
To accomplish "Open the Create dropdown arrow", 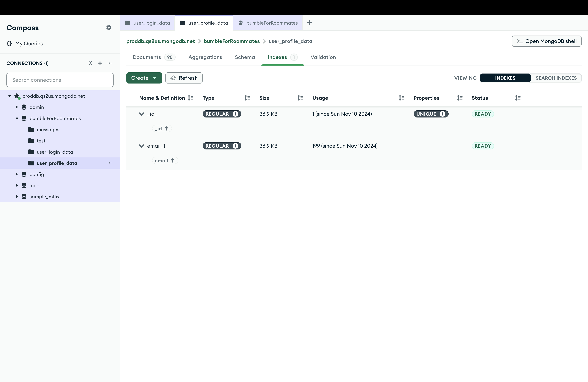I will point(154,78).
